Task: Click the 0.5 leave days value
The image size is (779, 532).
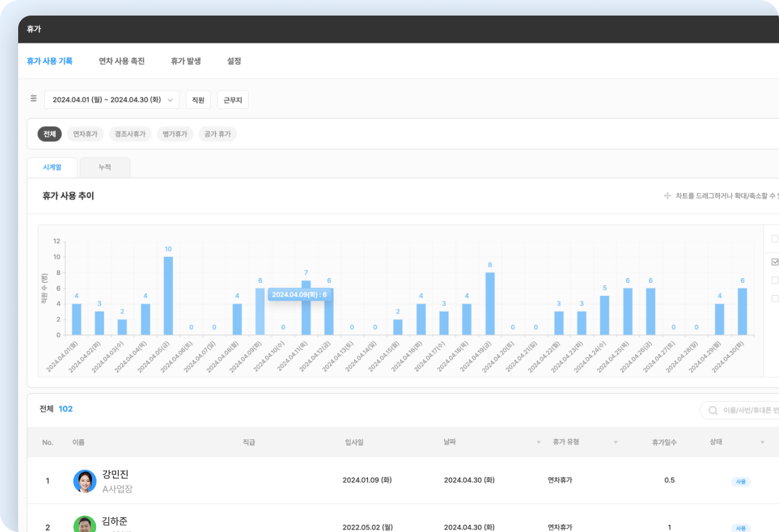Action: 669,480
